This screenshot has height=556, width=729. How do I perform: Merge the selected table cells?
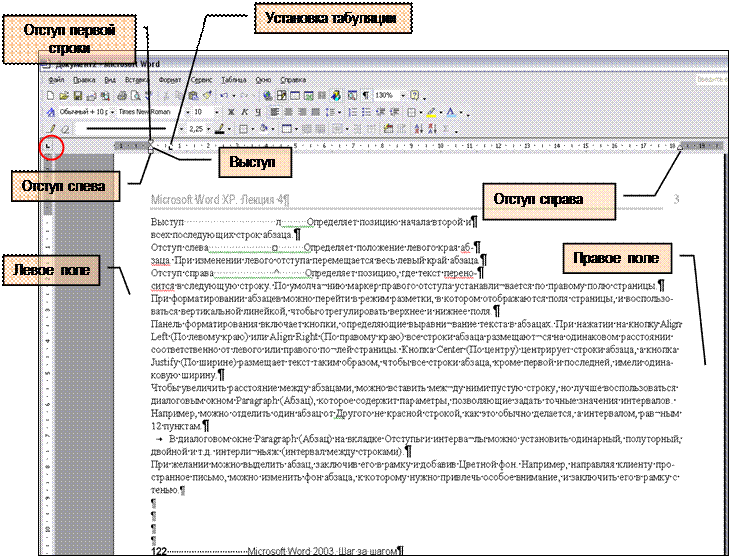(x=306, y=129)
